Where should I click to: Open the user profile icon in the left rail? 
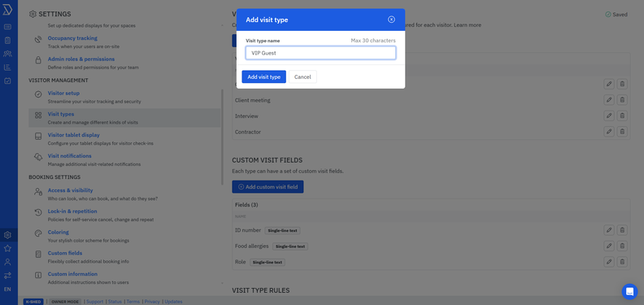tap(7, 262)
